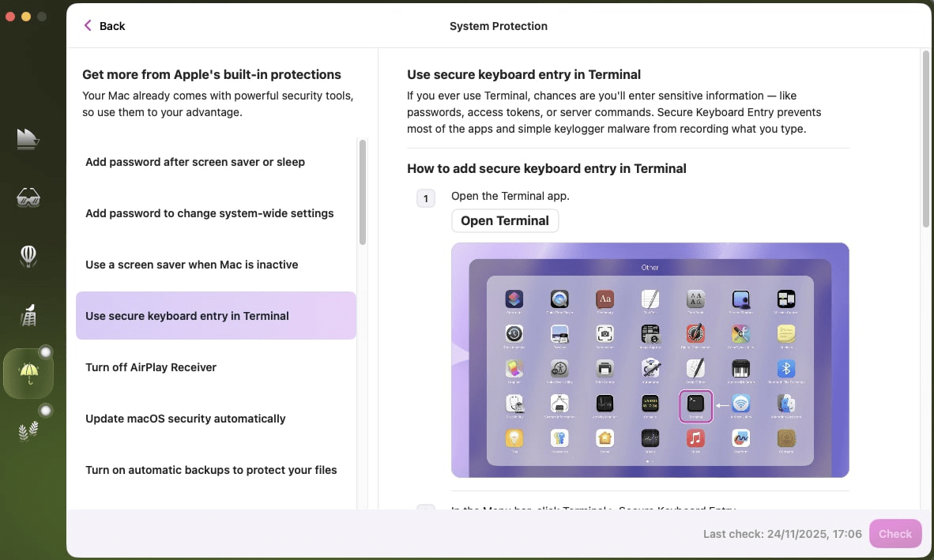934x560 pixels.
Task: Open the hot-air balloon sidebar icon
Action: [x=28, y=256]
